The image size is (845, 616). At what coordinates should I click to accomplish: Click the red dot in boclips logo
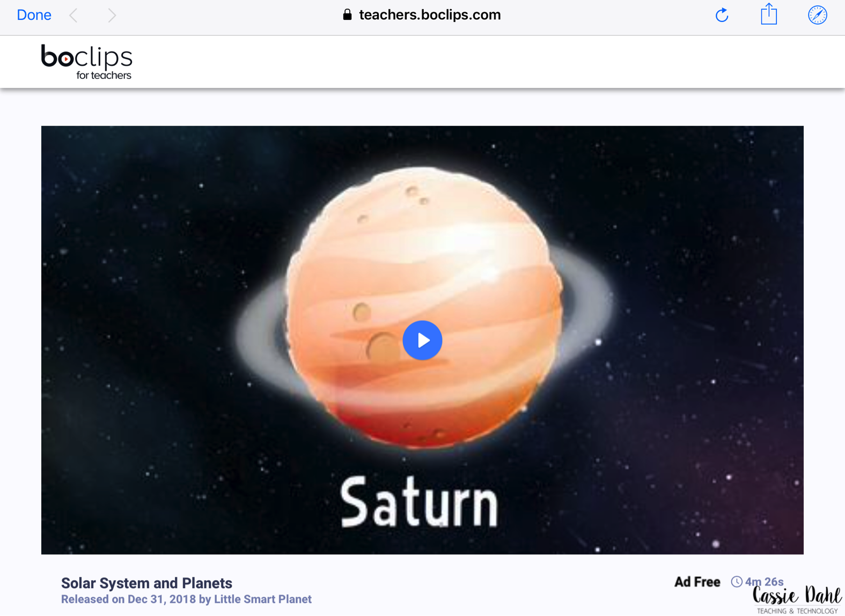click(x=65, y=59)
